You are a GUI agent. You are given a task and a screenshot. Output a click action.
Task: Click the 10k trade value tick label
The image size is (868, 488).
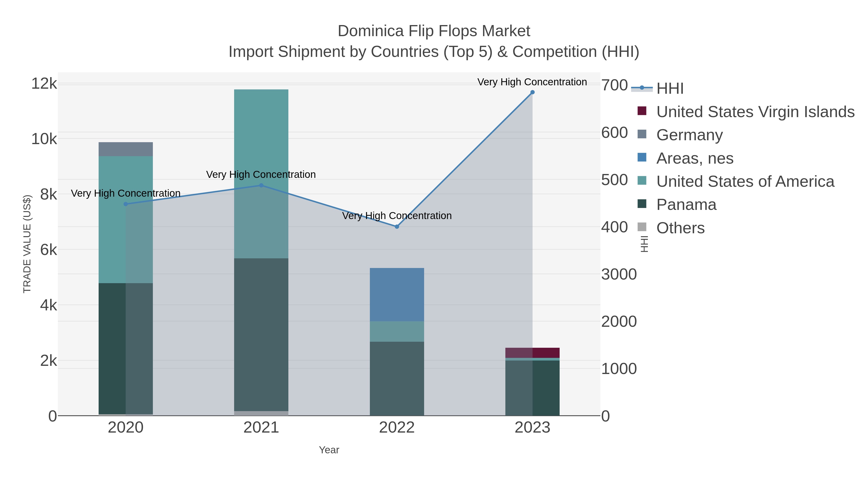click(44, 139)
